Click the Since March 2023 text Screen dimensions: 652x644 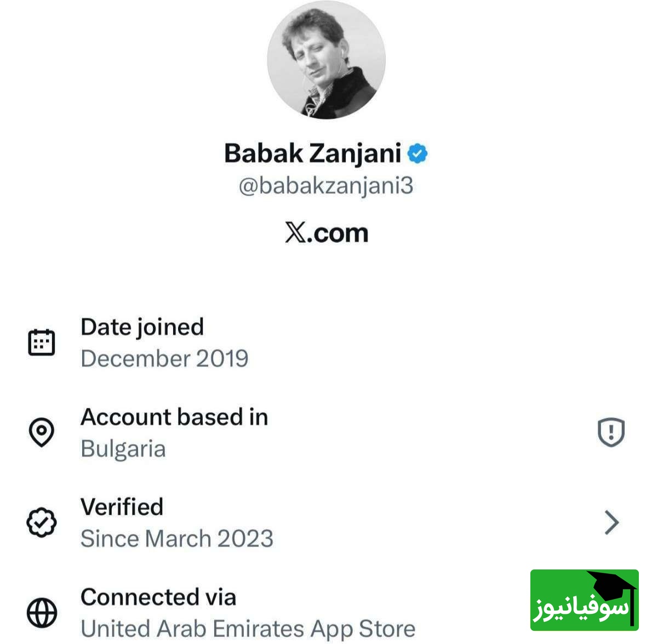[x=177, y=539]
